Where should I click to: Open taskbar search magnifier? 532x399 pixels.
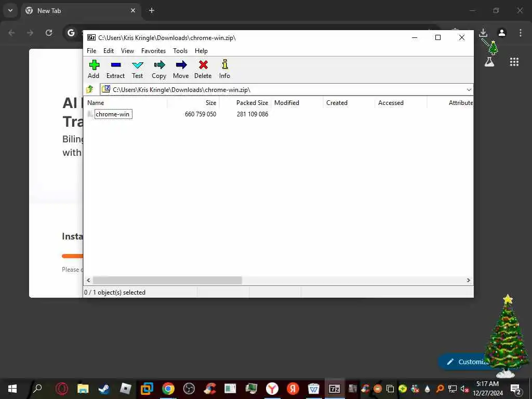[37, 389]
